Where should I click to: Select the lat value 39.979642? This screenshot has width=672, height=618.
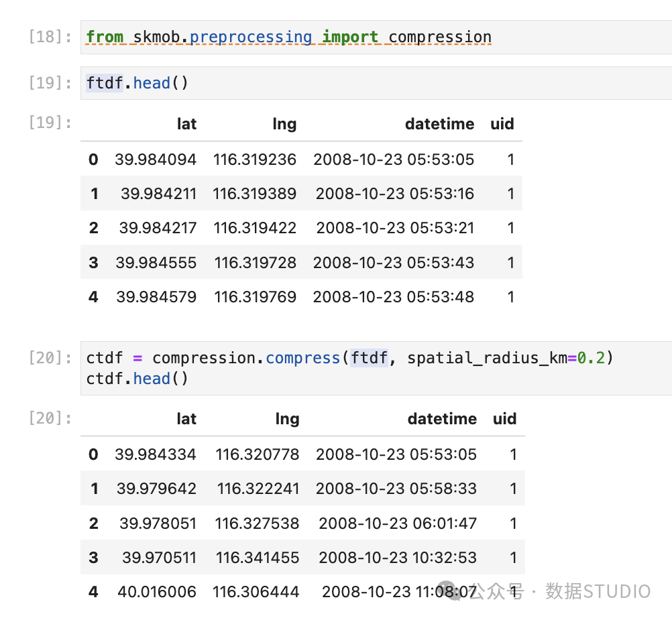point(156,489)
